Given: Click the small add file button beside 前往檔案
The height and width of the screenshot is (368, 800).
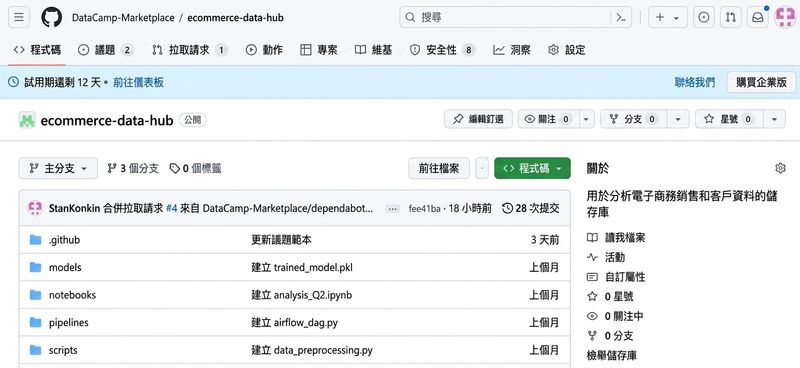Looking at the screenshot, I should [482, 168].
